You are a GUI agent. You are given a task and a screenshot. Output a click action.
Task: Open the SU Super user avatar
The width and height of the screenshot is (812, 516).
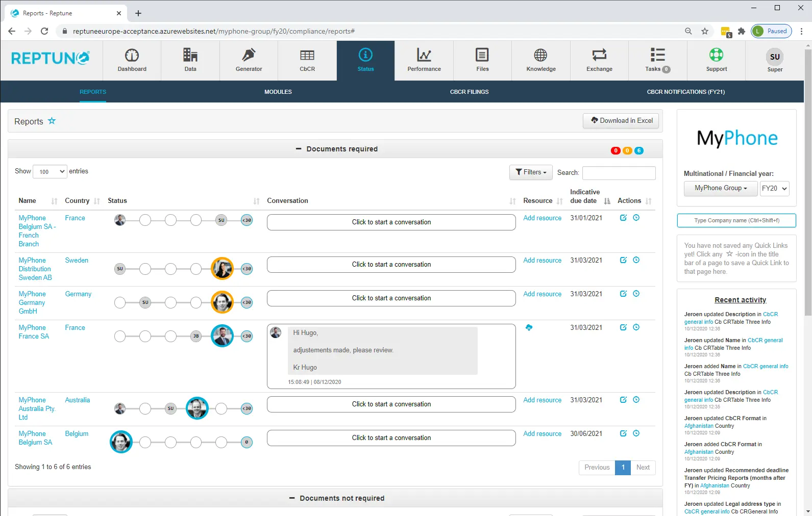(x=775, y=57)
